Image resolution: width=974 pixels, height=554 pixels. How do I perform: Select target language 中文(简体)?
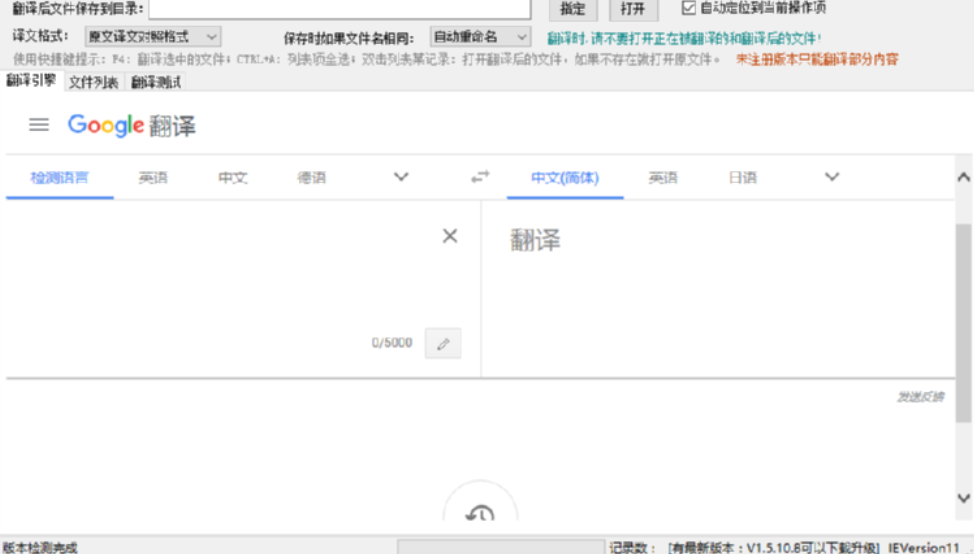point(565,178)
